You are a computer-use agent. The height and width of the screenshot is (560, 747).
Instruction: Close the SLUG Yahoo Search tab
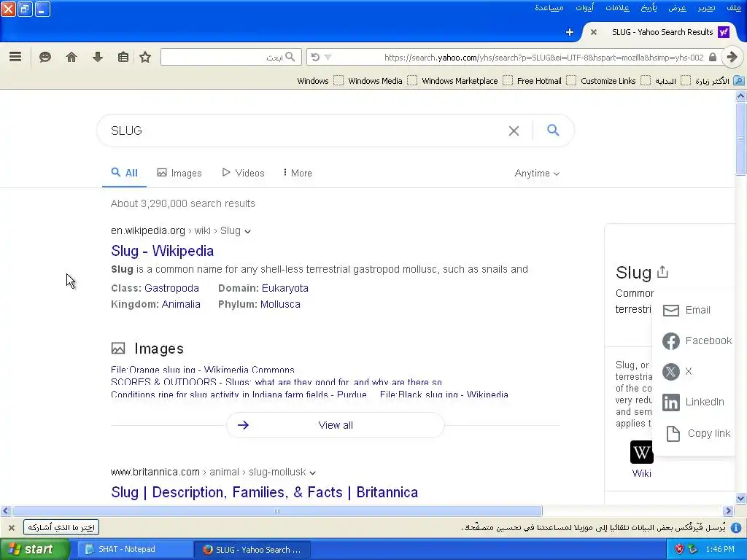pos(594,32)
